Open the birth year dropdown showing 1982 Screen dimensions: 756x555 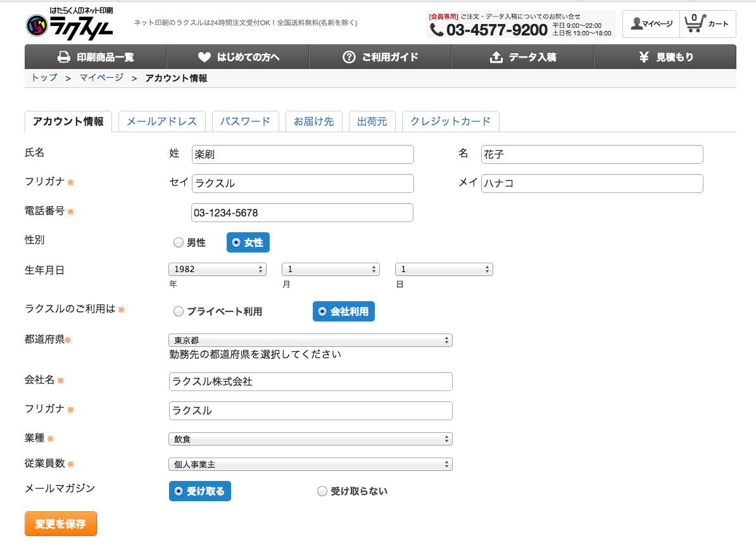point(217,270)
